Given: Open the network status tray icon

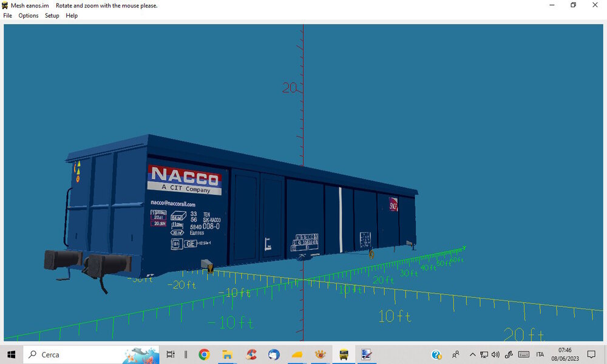Looking at the screenshot, I should tap(484, 354).
